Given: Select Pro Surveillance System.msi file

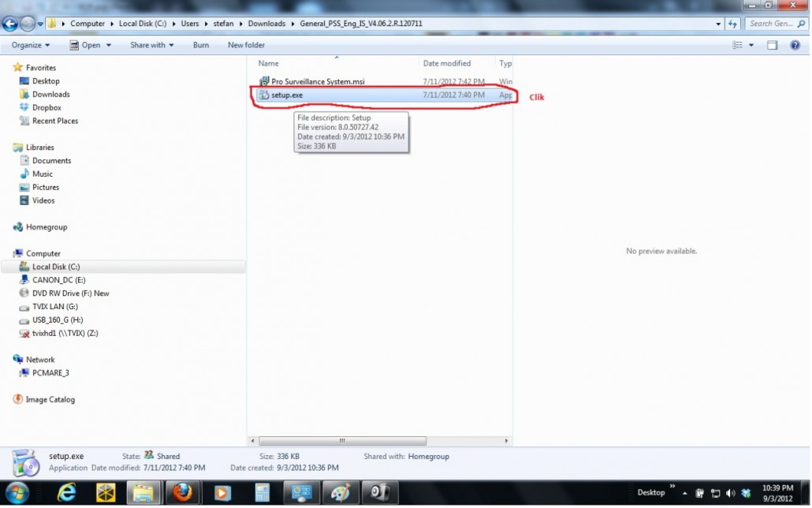Looking at the screenshot, I should [x=318, y=81].
